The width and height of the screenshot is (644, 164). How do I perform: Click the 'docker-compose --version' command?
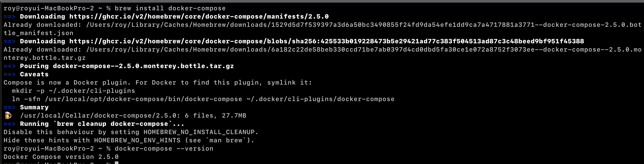pos(164,149)
